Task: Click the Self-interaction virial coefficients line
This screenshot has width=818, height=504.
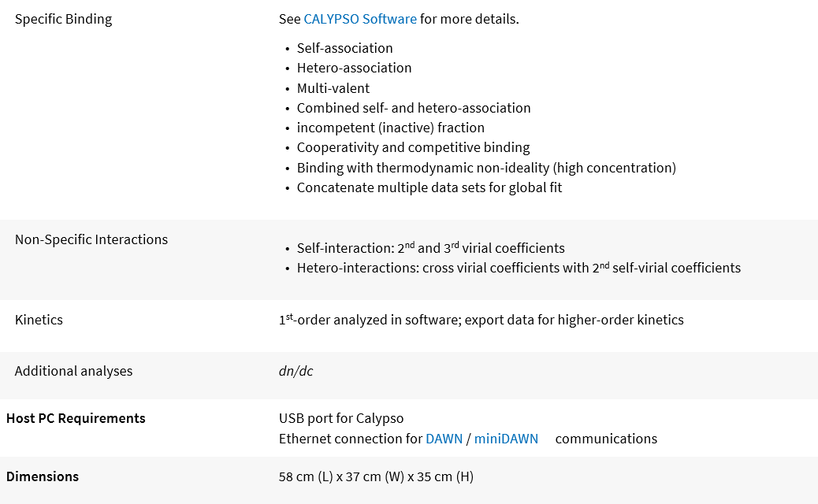Action: (430, 248)
